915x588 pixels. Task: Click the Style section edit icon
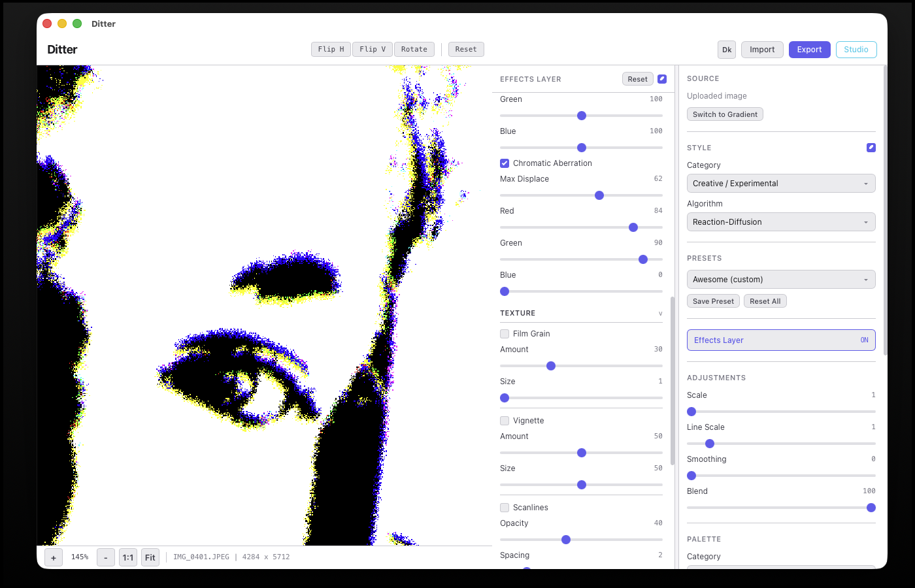tap(871, 148)
